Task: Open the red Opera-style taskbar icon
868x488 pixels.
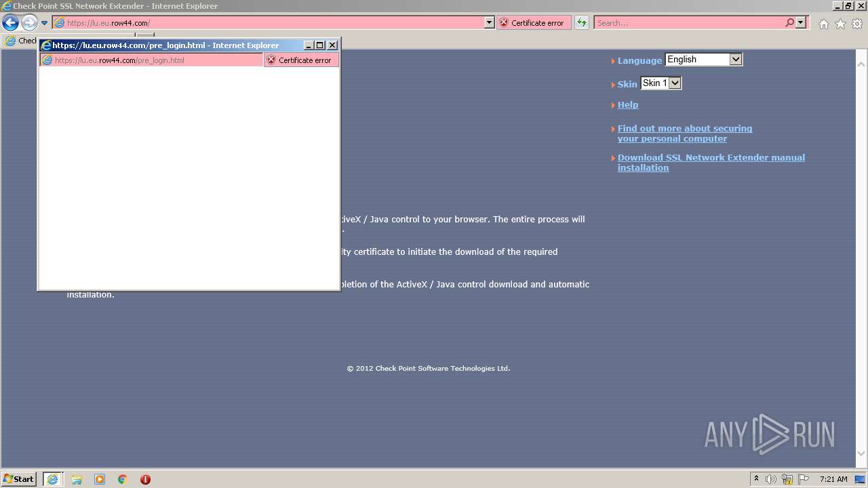Action: coord(145,479)
